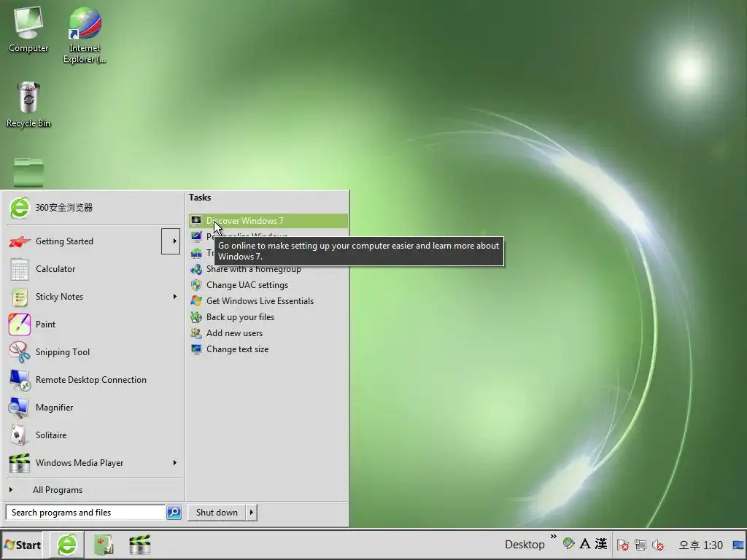Click the Tasks heading text

[200, 198]
